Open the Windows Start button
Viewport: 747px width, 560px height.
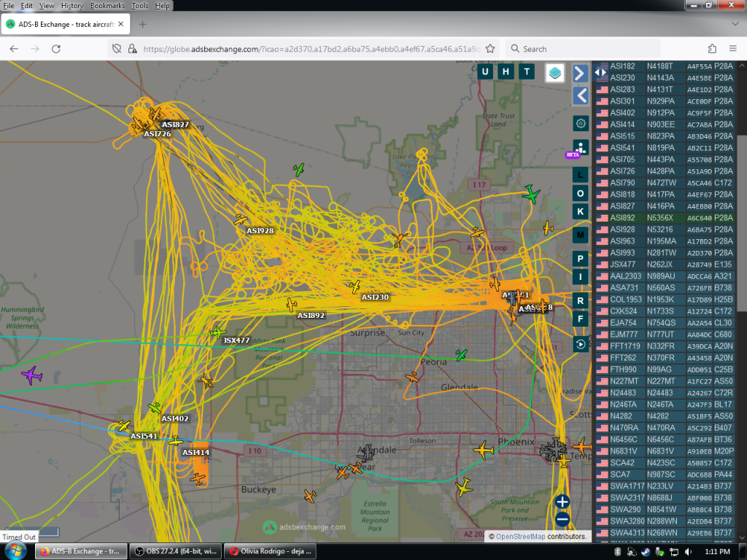coord(15,551)
